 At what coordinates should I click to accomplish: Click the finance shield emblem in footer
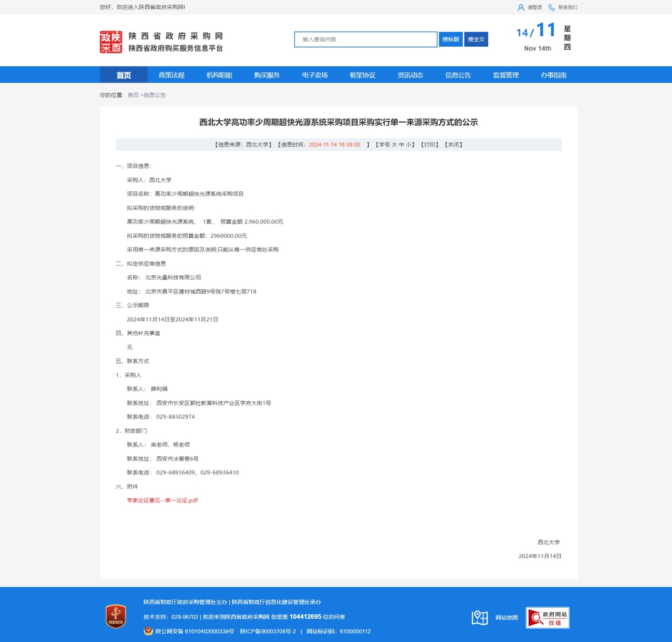pyautogui.click(x=116, y=616)
